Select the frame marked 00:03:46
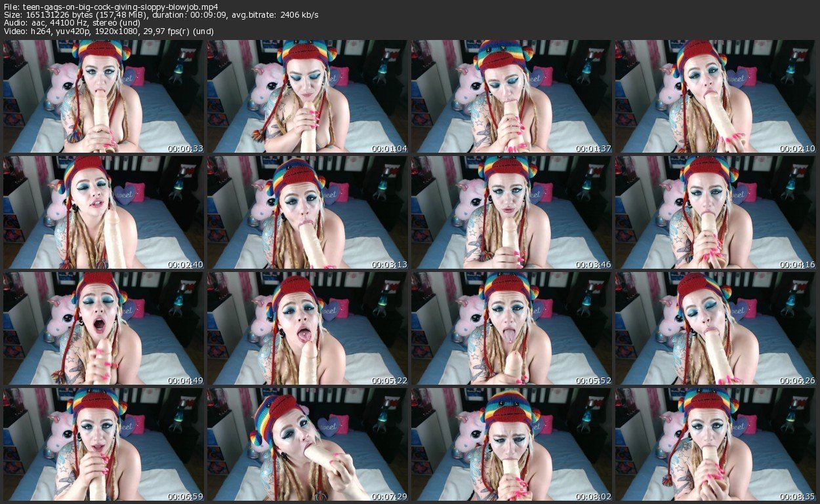 (x=512, y=212)
